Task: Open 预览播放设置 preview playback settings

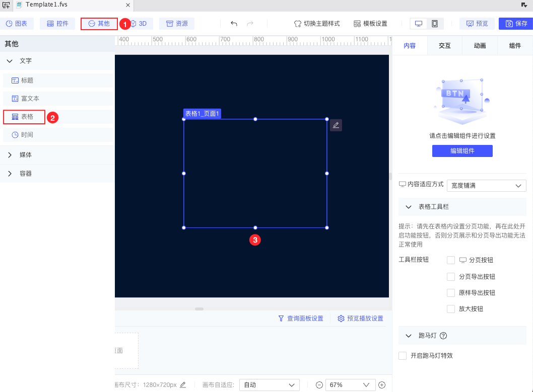Action: [x=360, y=319]
